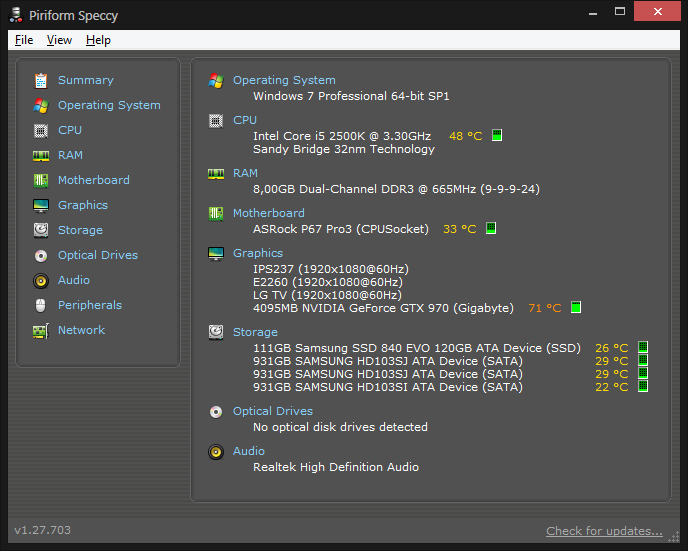Open Motherboard section in the sidebar
This screenshot has width=688, height=551.
tap(94, 180)
